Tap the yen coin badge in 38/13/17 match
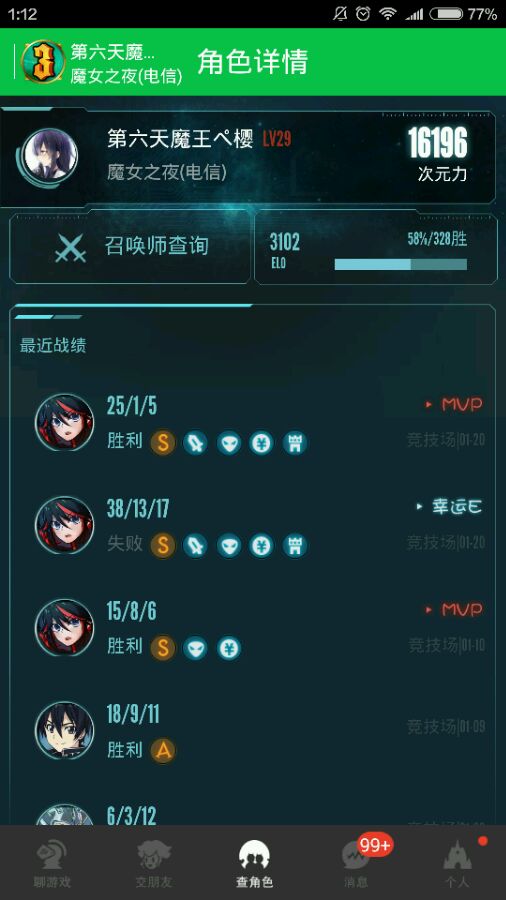Screen dimensions: 506x900 [x=261, y=545]
